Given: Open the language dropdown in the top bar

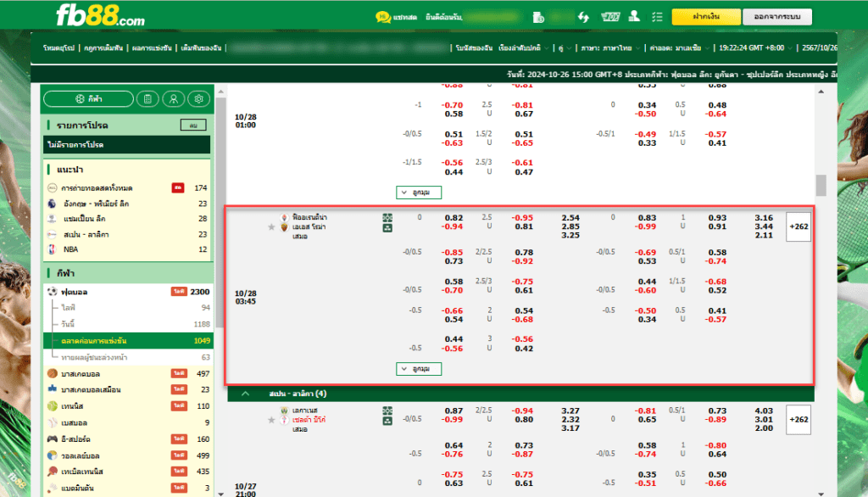Looking at the screenshot, I should pyautogui.click(x=610, y=48).
